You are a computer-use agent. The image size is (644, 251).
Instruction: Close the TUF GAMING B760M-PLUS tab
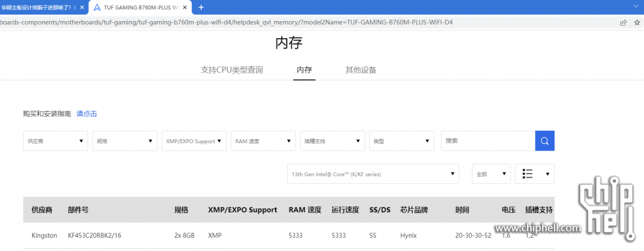pos(185,7)
